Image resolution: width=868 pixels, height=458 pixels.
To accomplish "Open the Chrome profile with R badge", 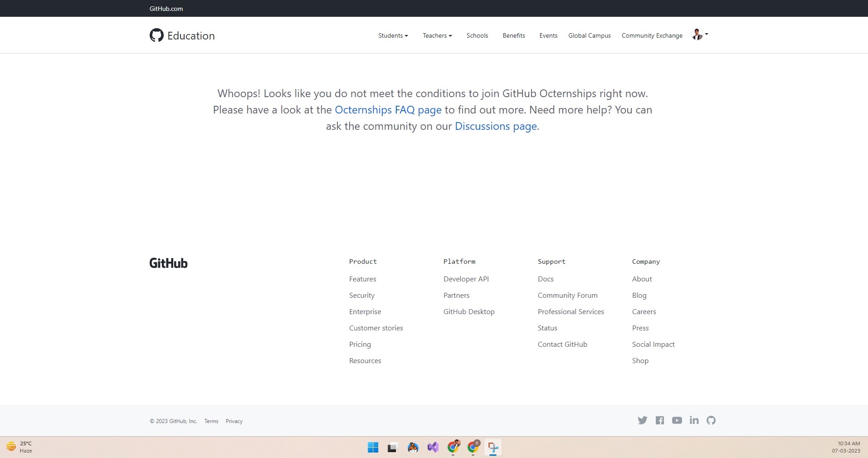I will 473,448.
